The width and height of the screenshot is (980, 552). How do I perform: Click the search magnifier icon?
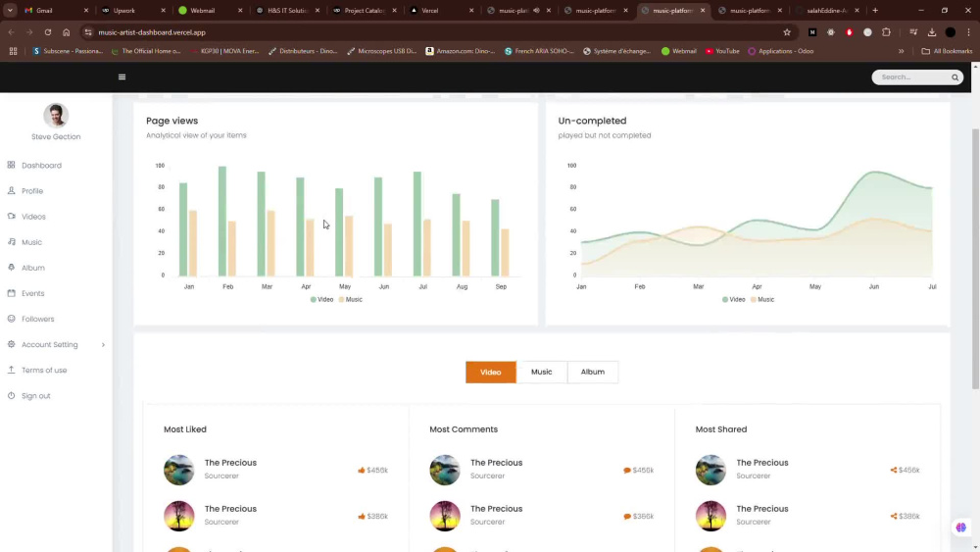(955, 77)
